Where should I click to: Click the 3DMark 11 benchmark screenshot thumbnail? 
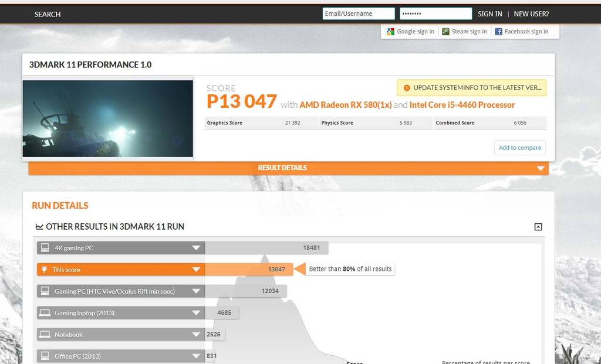108,118
